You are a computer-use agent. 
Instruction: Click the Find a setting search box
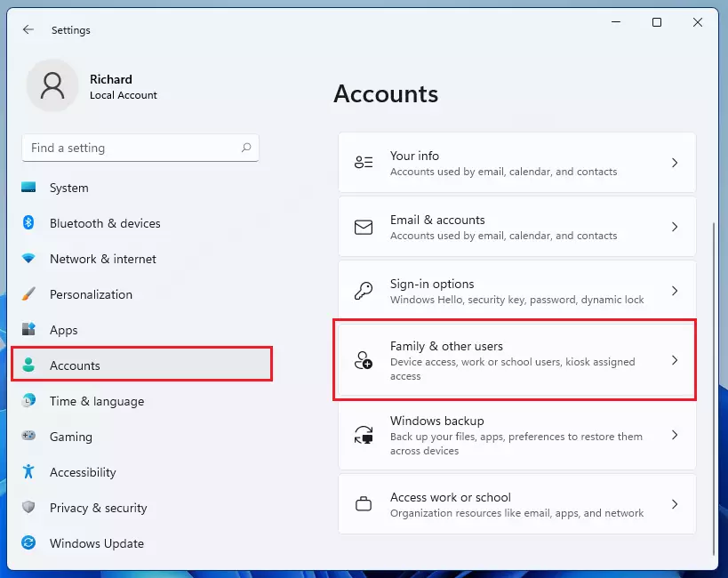[140, 148]
